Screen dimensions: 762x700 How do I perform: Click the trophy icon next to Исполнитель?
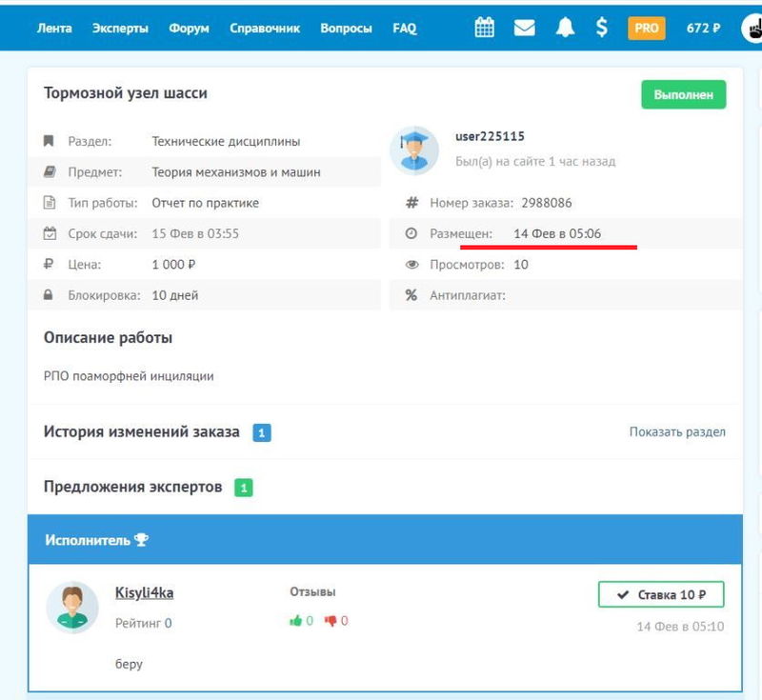(x=141, y=540)
